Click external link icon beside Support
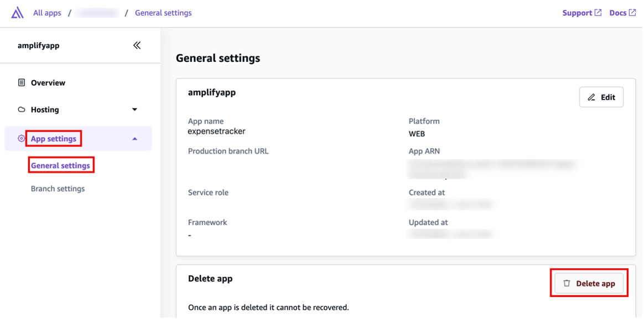The width and height of the screenshot is (644, 319). click(x=598, y=13)
